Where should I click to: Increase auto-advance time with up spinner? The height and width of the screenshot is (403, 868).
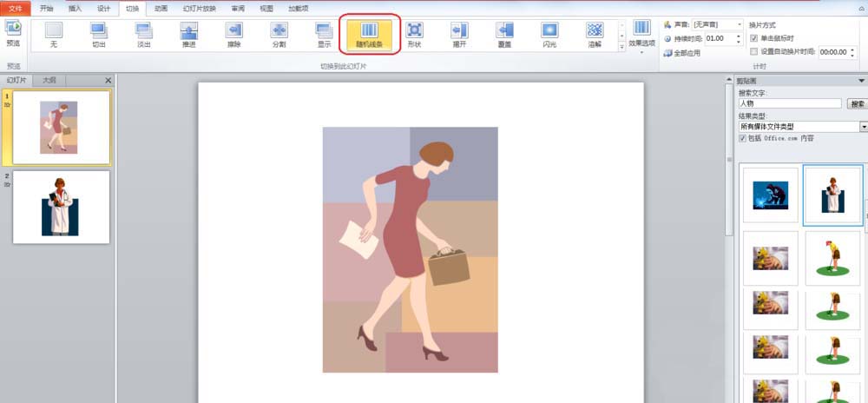click(852, 50)
